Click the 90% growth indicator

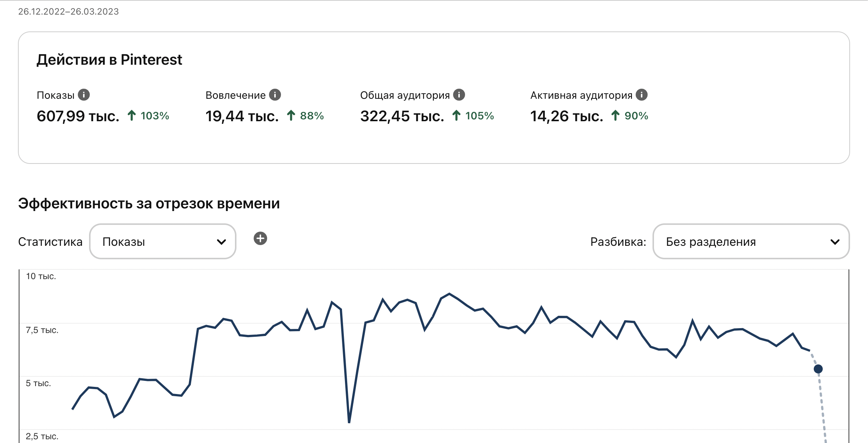[636, 116]
